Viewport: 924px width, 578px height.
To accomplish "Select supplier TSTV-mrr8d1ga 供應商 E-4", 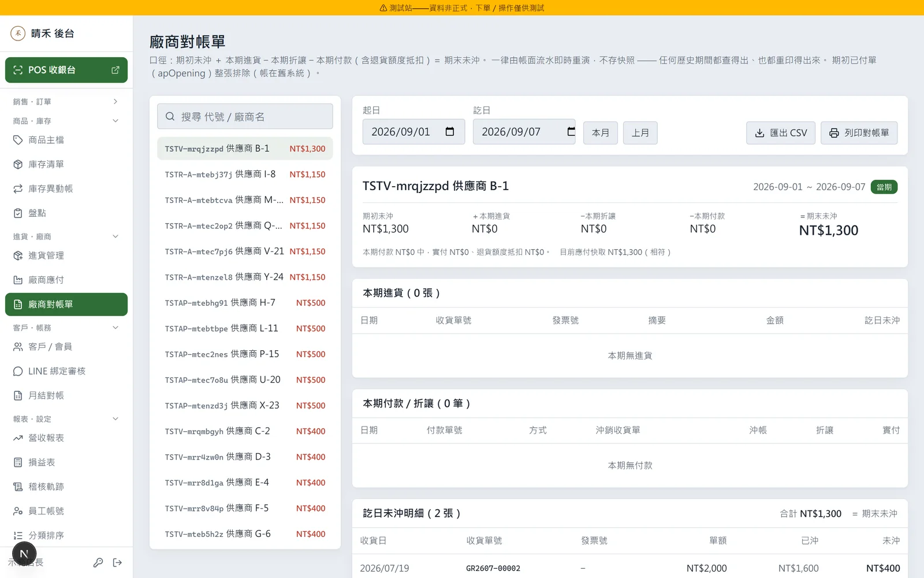I will pos(245,483).
